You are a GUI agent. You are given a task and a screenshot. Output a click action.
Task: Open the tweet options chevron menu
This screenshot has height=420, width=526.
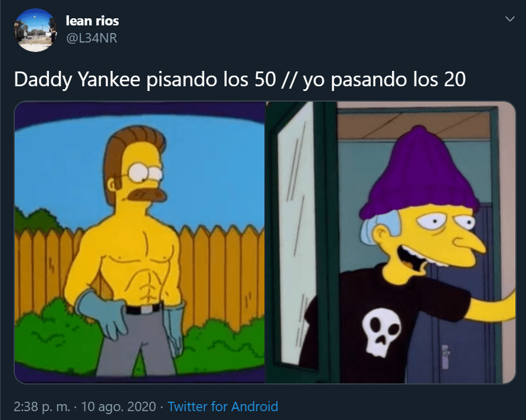tap(509, 19)
